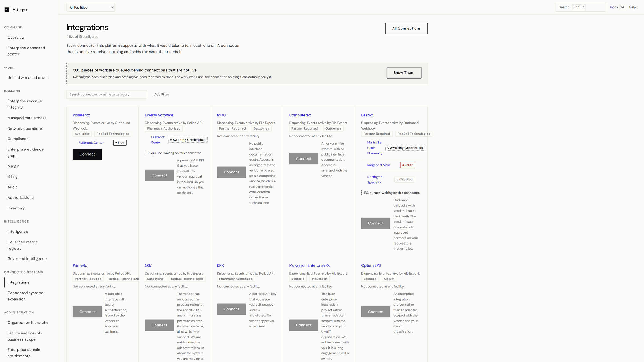The image size is (644, 362).
Task: Open the Rx30 connector link
Action: (x=221, y=115)
